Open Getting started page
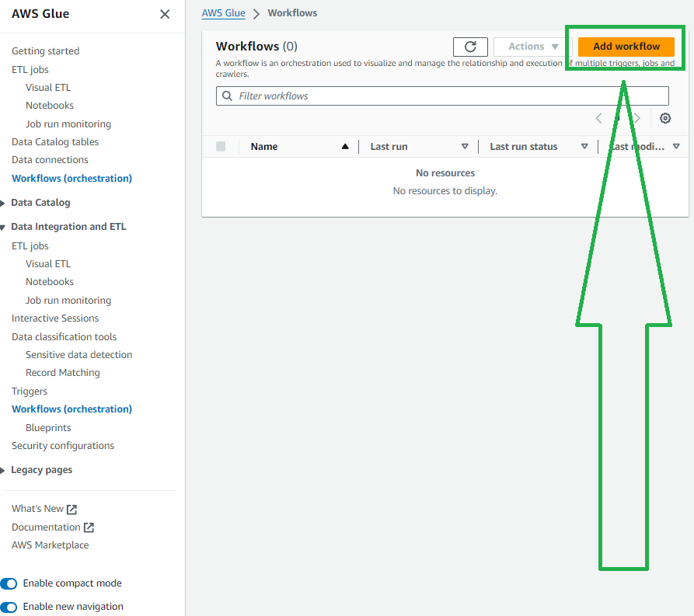This screenshot has width=694, height=616. (x=46, y=51)
